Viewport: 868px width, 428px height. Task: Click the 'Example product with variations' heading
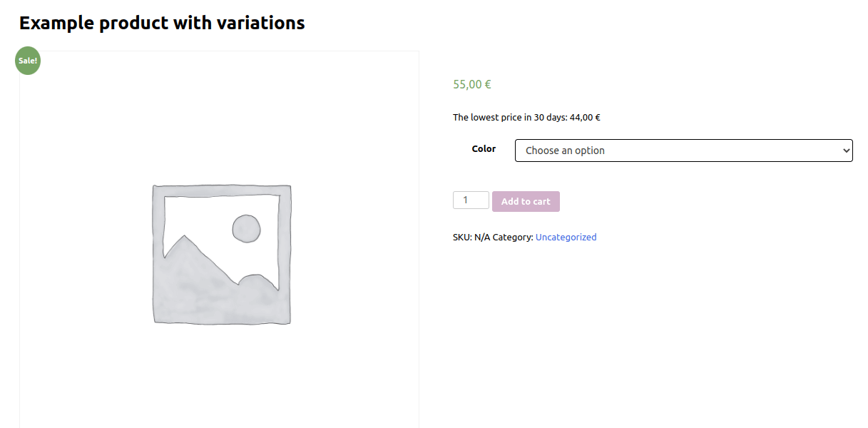(x=162, y=23)
